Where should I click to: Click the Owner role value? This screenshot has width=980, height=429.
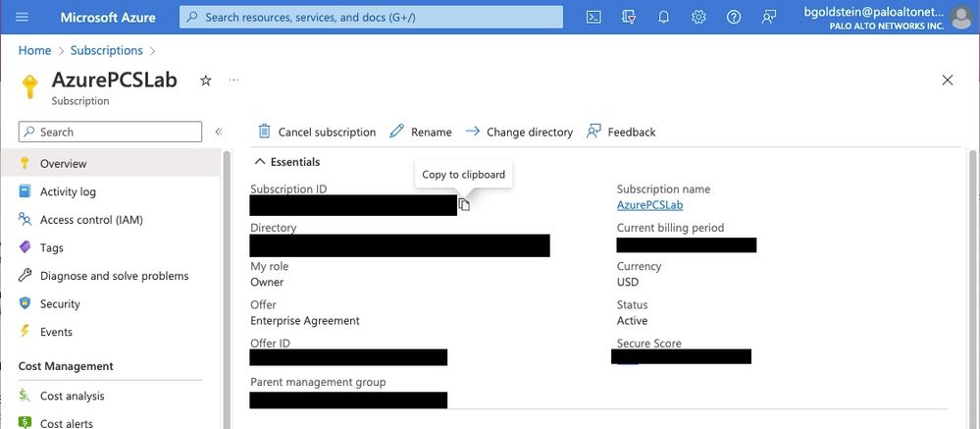[x=267, y=282]
